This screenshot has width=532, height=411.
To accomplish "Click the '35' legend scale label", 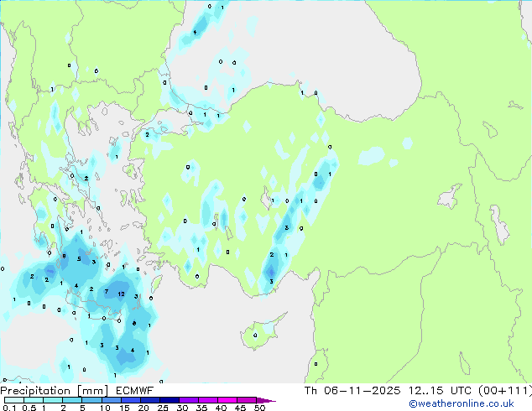I will click(201, 408).
